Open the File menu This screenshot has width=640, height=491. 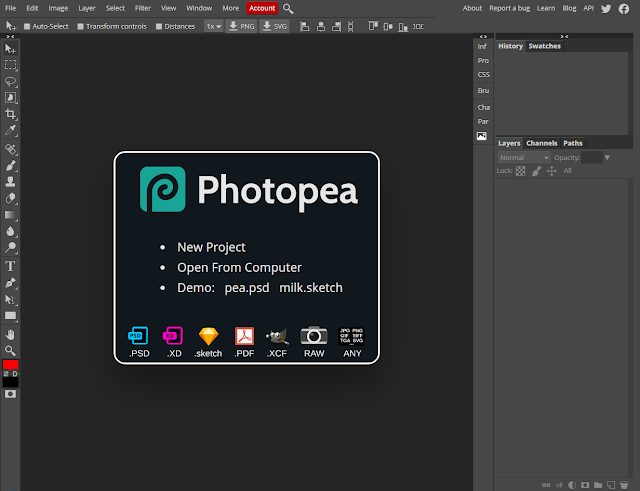tap(11, 8)
